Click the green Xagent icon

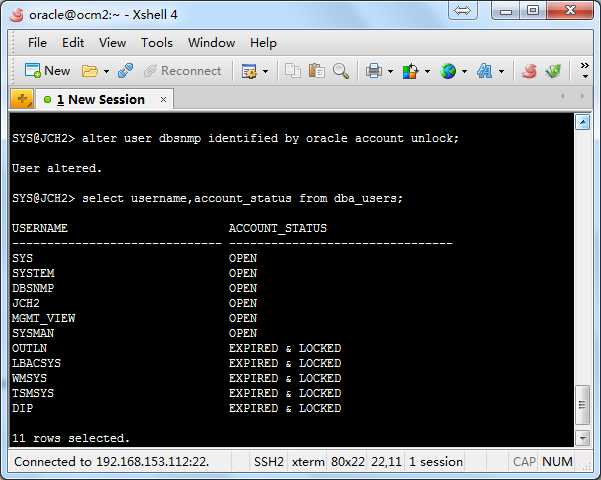553,71
